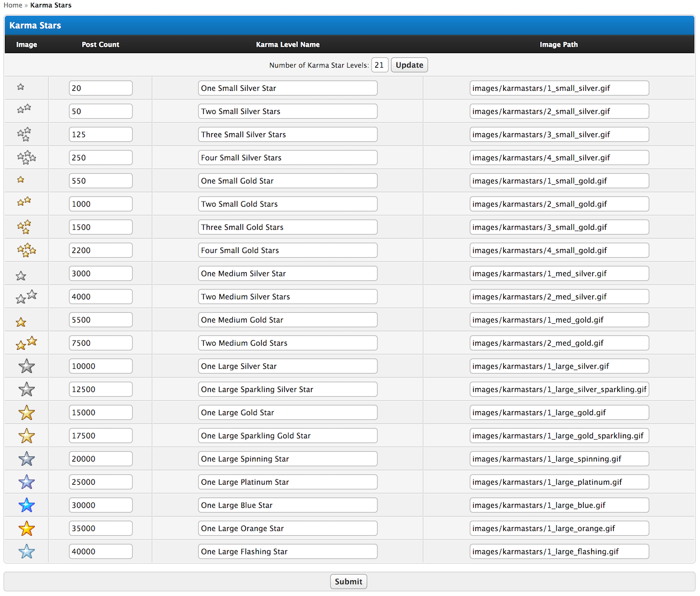Submit the karma stars form
The height and width of the screenshot is (596, 700).
click(349, 582)
